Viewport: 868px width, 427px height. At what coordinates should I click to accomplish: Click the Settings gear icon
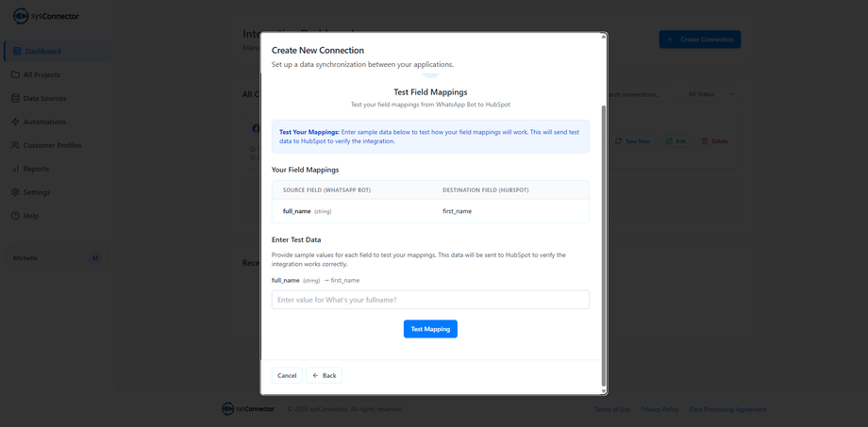15,192
